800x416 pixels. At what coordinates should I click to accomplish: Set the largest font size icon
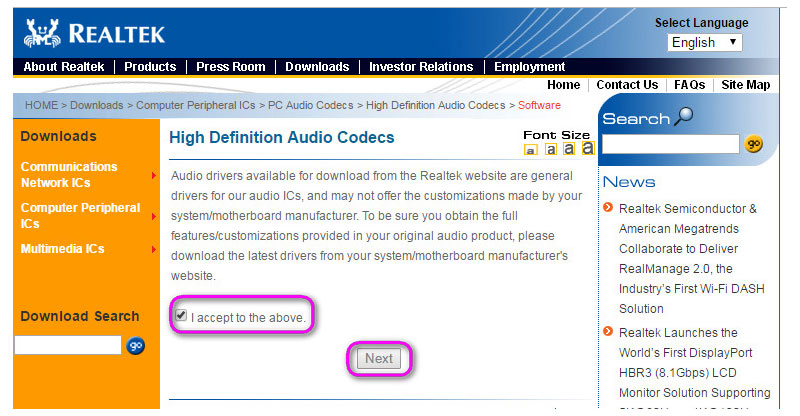587,148
